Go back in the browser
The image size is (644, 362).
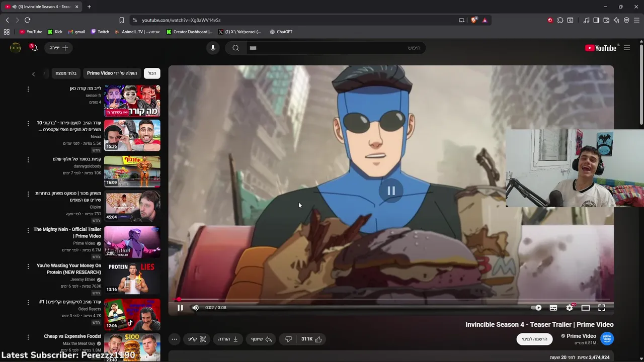coord(7,20)
